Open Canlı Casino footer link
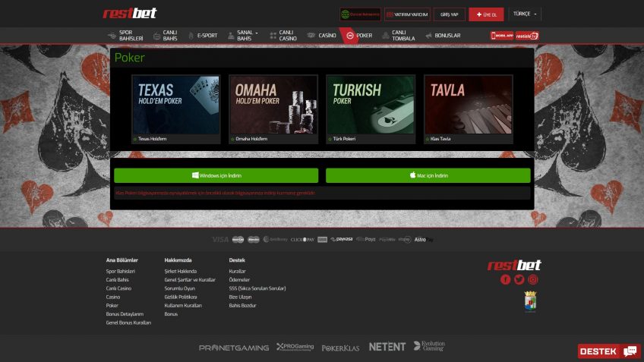This screenshot has width=644, height=362. pos(118,288)
